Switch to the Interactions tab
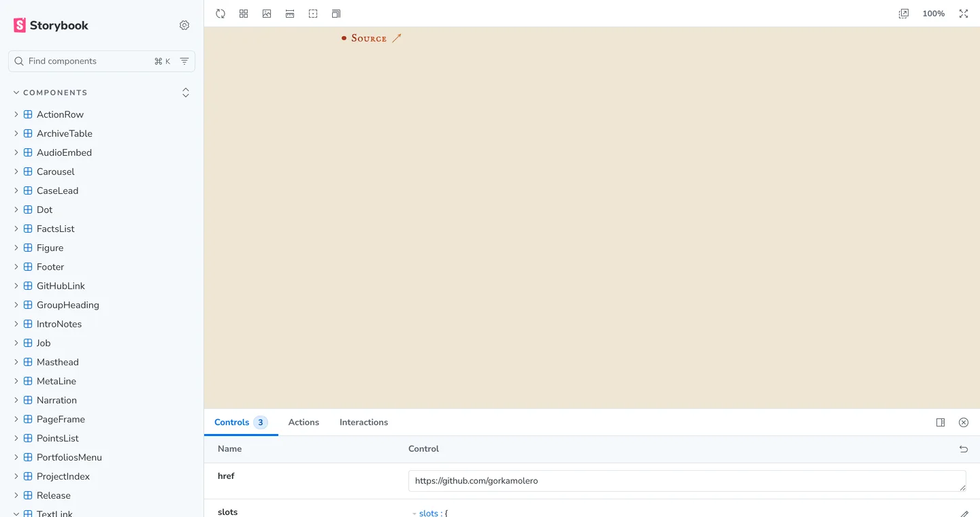Viewport: 980px width, 517px height. coord(363,422)
